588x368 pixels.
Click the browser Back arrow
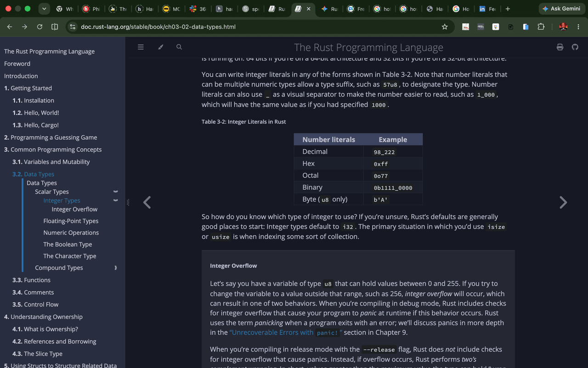(x=10, y=27)
